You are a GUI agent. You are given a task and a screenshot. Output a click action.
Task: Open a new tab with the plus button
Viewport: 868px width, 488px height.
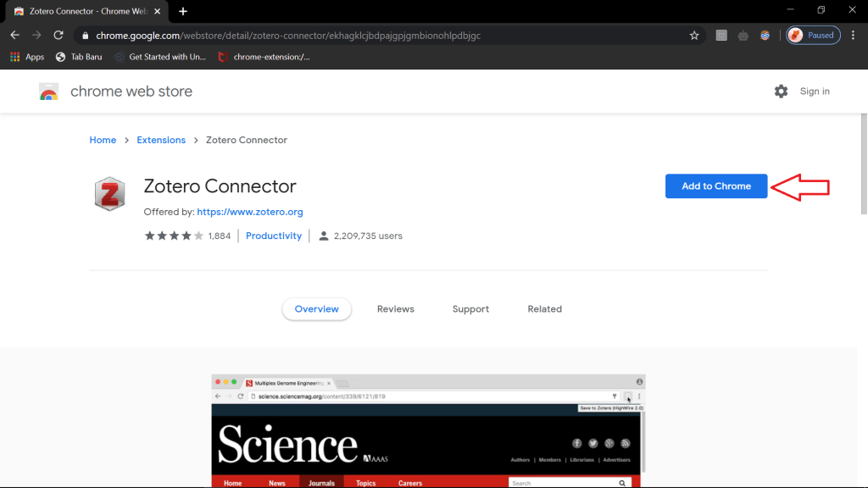pyautogui.click(x=183, y=11)
